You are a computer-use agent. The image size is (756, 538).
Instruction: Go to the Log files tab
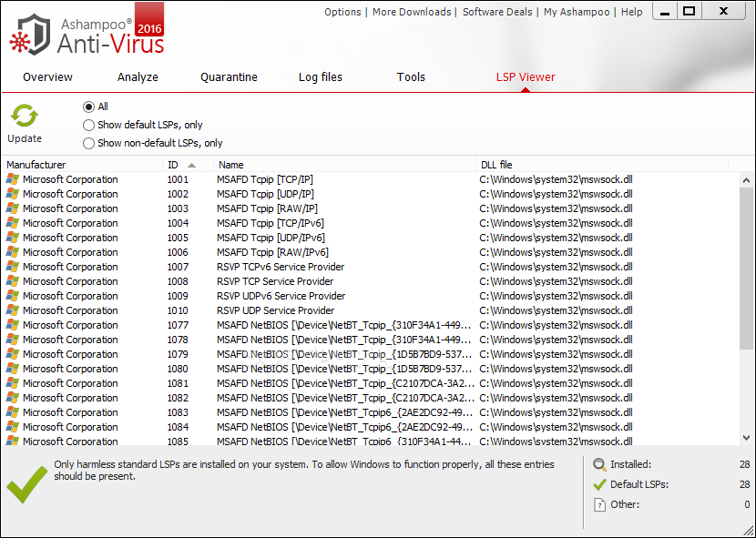click(x=321, y=77)
